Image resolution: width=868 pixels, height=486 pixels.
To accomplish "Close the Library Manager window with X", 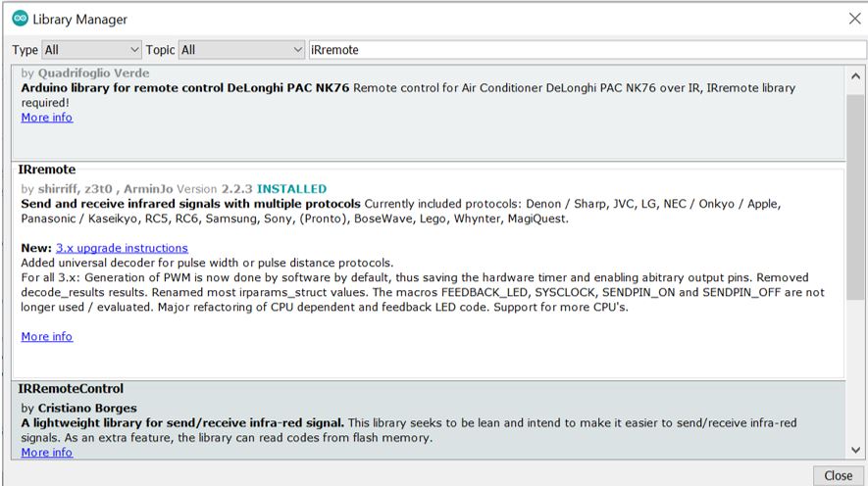I will [x=852, y=19].
